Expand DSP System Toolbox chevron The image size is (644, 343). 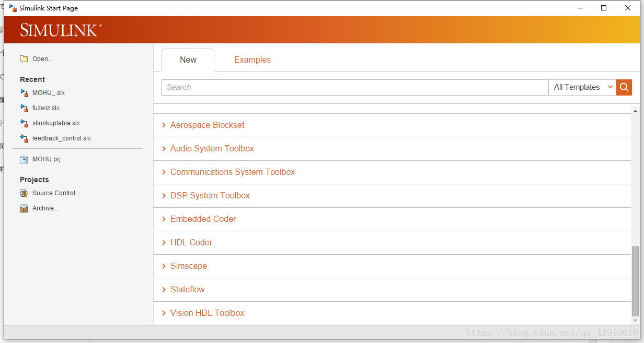164,196
